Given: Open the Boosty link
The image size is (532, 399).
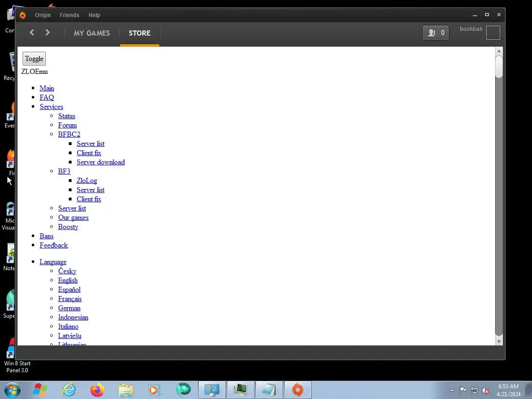Looking at the screenshot, I should [x=68, y=227].
